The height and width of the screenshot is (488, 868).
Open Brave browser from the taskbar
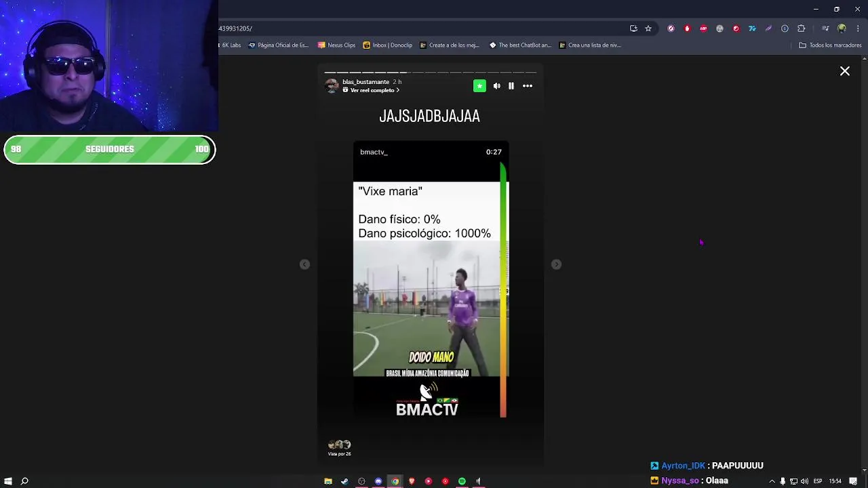point(412,481)
